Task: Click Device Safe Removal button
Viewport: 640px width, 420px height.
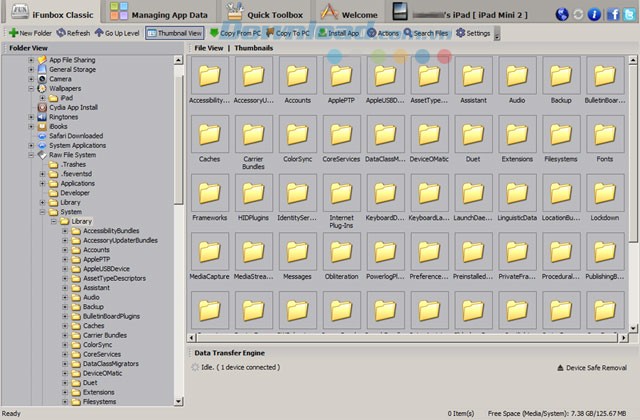Action: point(595,368)
